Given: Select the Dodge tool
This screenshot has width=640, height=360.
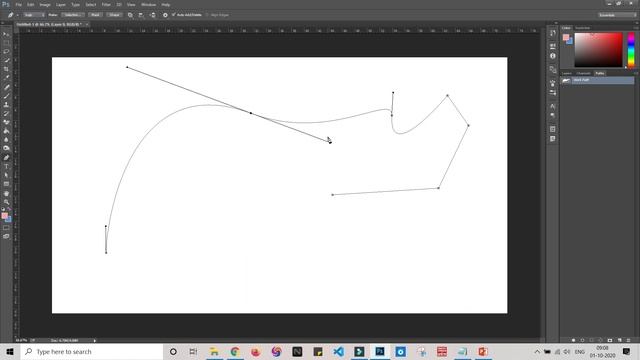Looking at the screenshot, I should click(6, 149).
